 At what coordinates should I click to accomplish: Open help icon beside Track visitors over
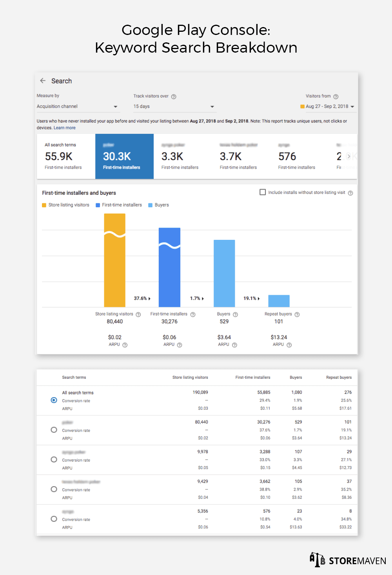tap(174, 97)
